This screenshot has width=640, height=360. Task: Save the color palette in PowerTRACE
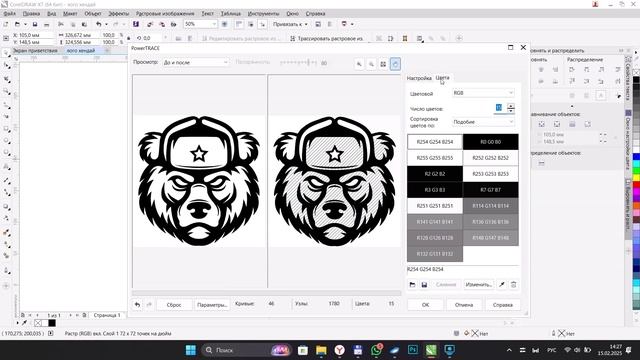tap(424, 284)
